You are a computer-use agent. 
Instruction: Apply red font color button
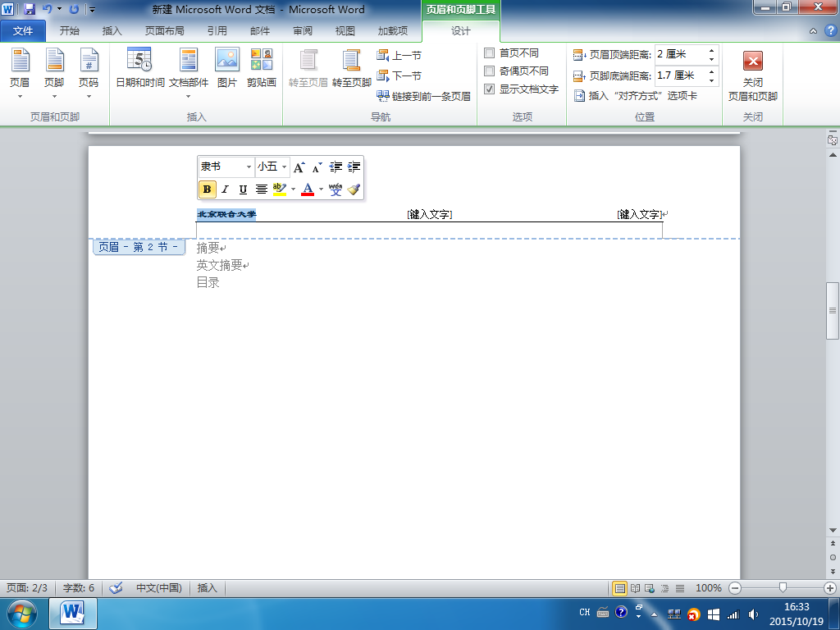[x=308, y=189]
